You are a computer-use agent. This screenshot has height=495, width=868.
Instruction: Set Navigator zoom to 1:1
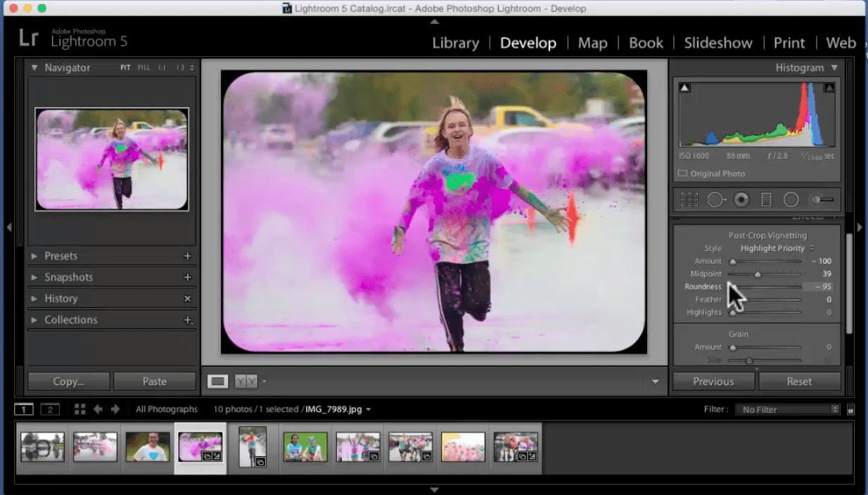(x=162, y=68)
